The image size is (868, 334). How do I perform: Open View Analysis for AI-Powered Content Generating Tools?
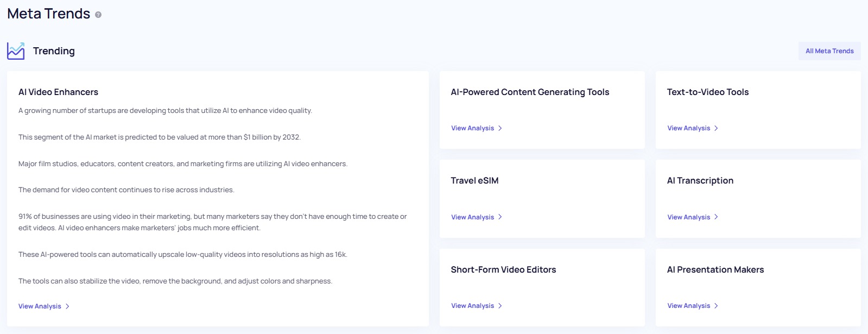[472, 128]
